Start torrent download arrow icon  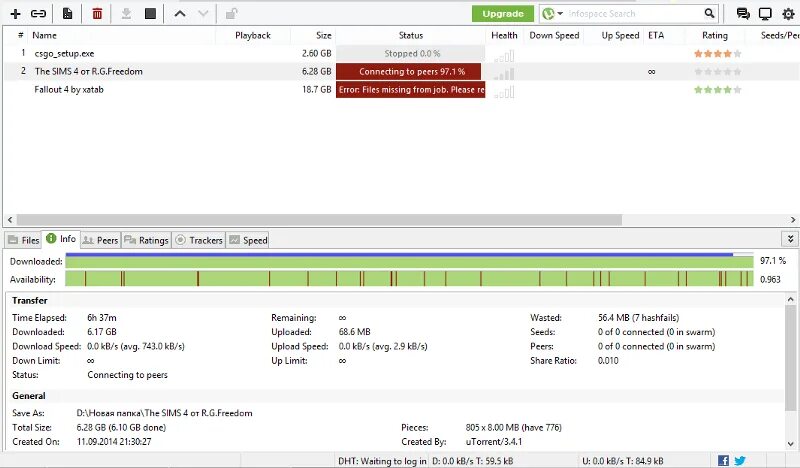126,14
